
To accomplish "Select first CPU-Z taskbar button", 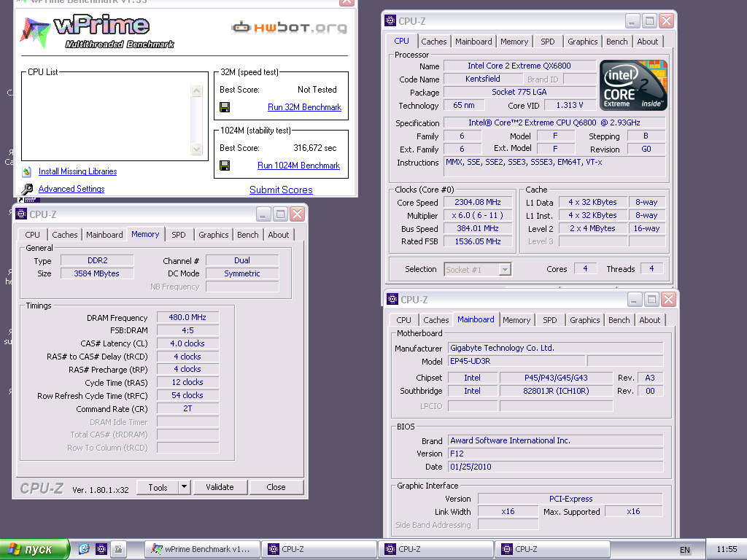I will pyautogui.click(x=319, y=549).
